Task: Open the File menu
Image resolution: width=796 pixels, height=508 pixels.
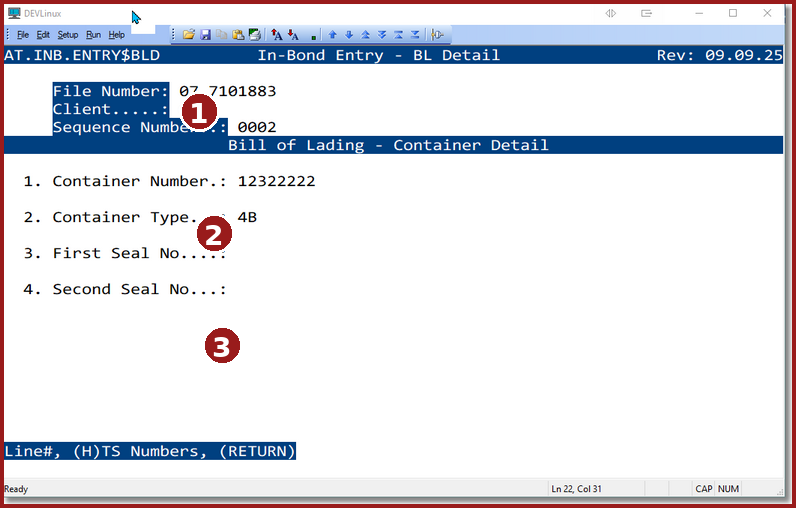Action: click(x=22, y=34)
